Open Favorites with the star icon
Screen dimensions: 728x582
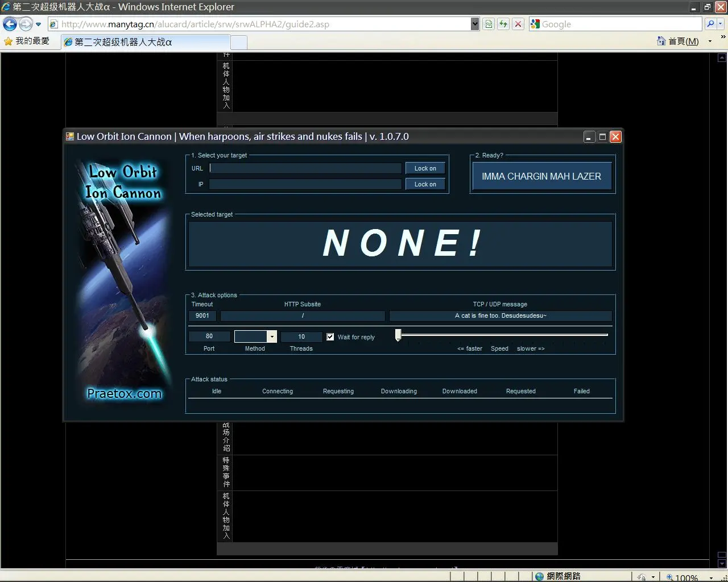coord(9,41)
